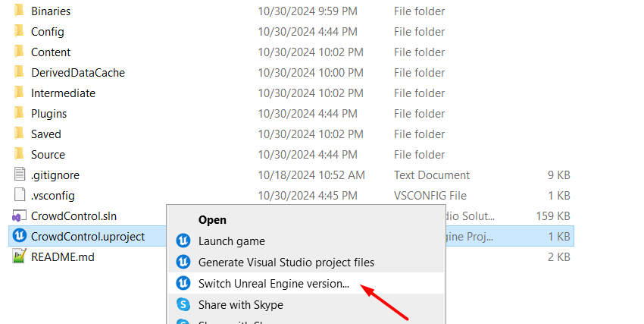Click the Visual Studio solution icon for CrowdControl.sln
Screen dimensions: 644x324
pyautogui.click(x=19, y=215)
